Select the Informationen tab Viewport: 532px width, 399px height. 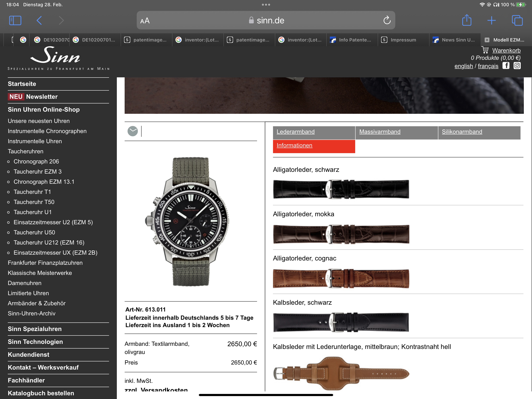tap(294, 146)
